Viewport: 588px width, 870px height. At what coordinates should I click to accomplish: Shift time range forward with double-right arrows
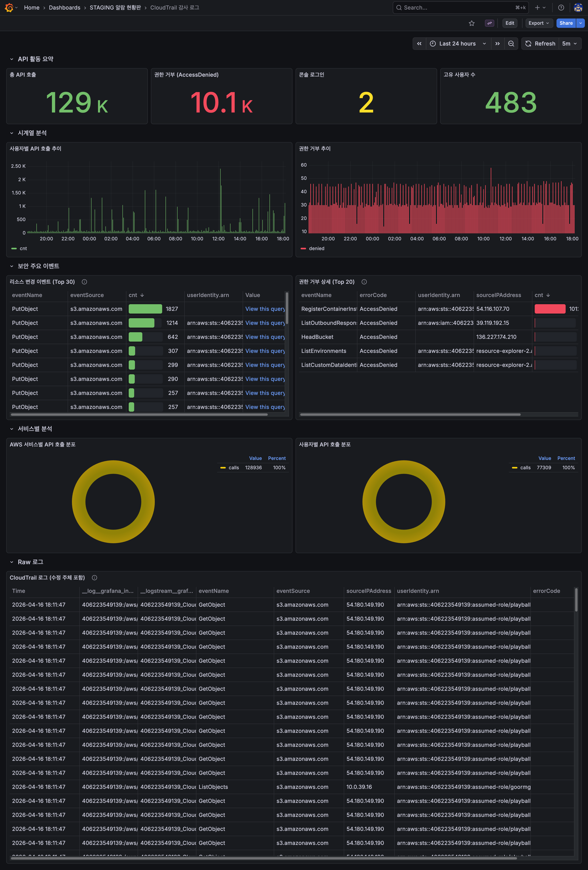pos(497,44)
